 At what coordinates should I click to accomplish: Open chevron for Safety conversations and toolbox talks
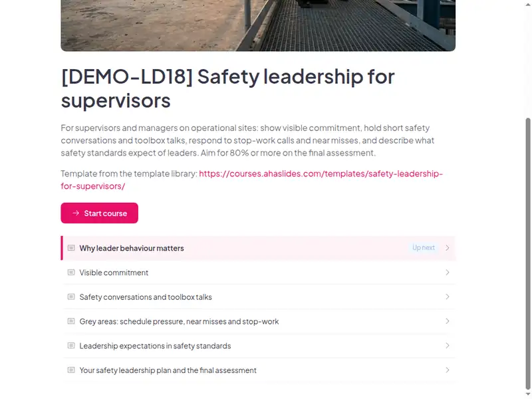click(447, 297)
